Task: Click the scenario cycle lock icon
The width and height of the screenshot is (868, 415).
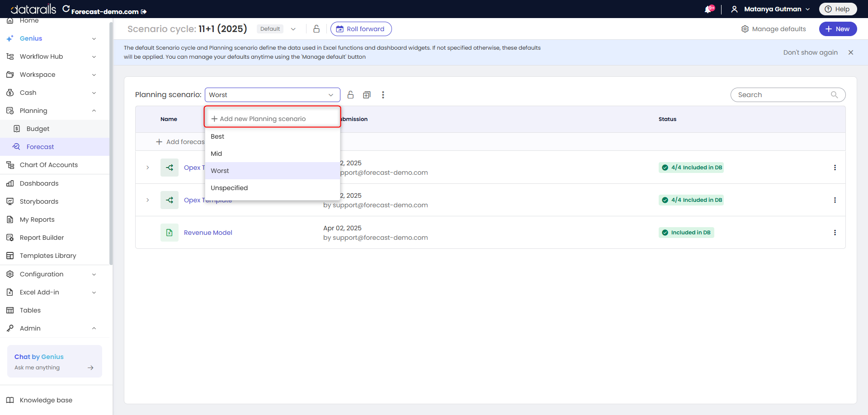Action: click(316, 29)
